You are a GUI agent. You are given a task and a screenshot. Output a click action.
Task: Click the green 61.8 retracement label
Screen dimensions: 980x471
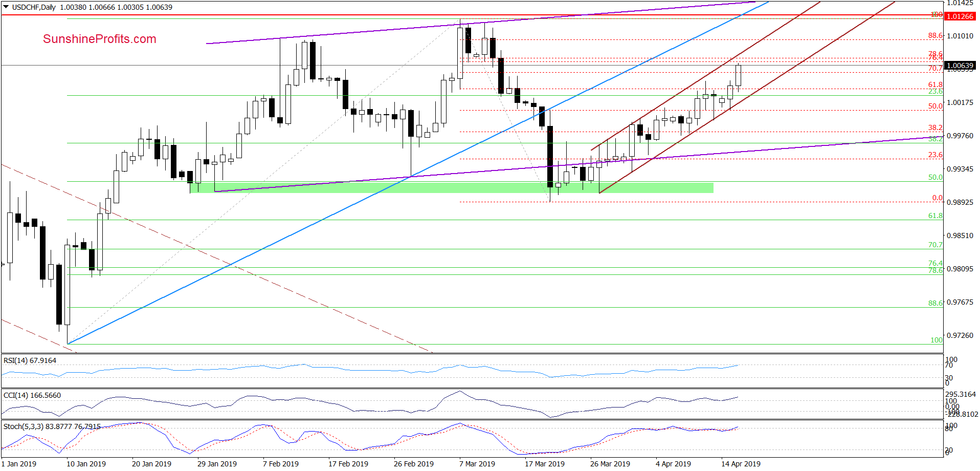(x=936, y=216)
